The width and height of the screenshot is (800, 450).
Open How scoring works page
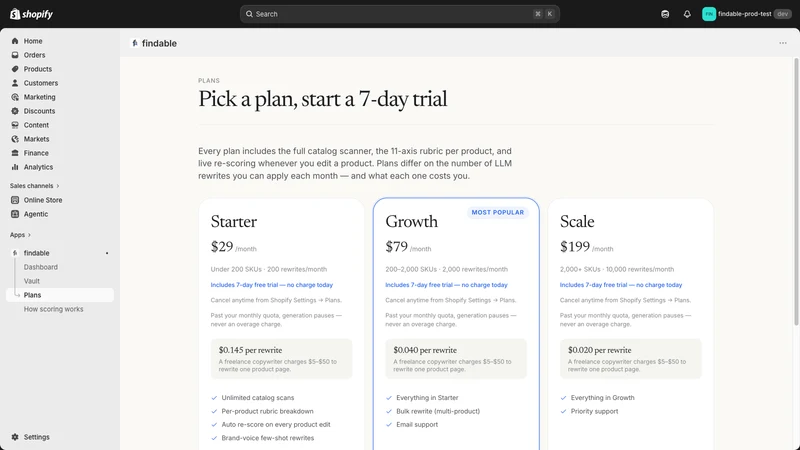(53, 309)
